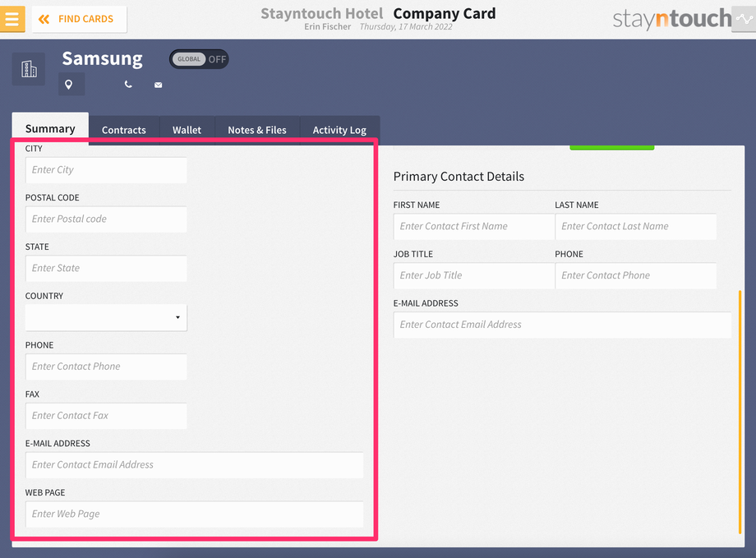The image size is (756, 558).
Task: Open the Wallet tab
Action: click(x=187, y=130)
